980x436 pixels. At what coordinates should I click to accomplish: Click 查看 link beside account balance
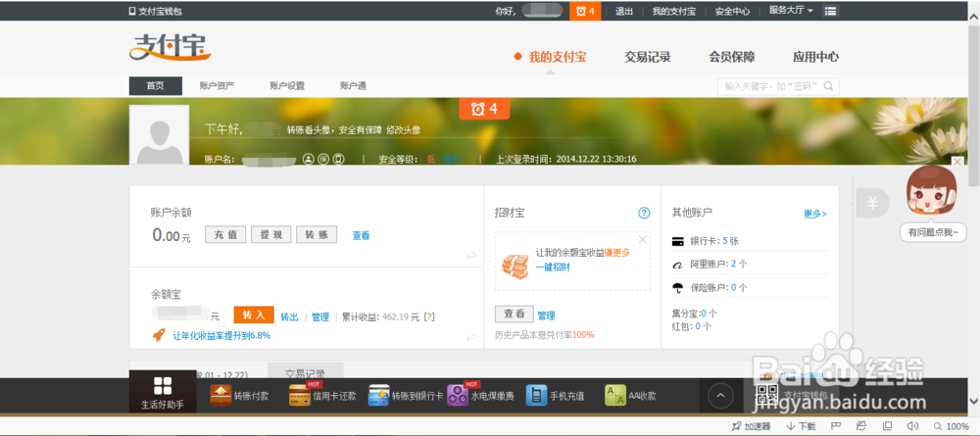pyautogui.click(x=362, y=235)
